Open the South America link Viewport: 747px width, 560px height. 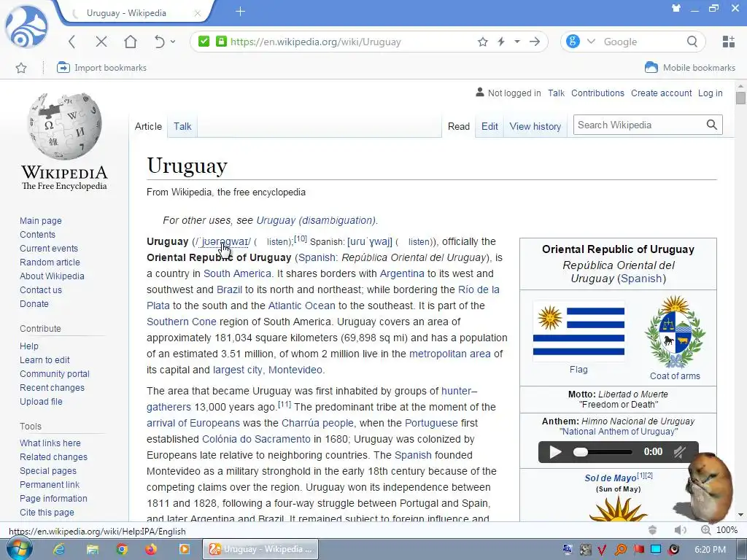click(237, 273)
